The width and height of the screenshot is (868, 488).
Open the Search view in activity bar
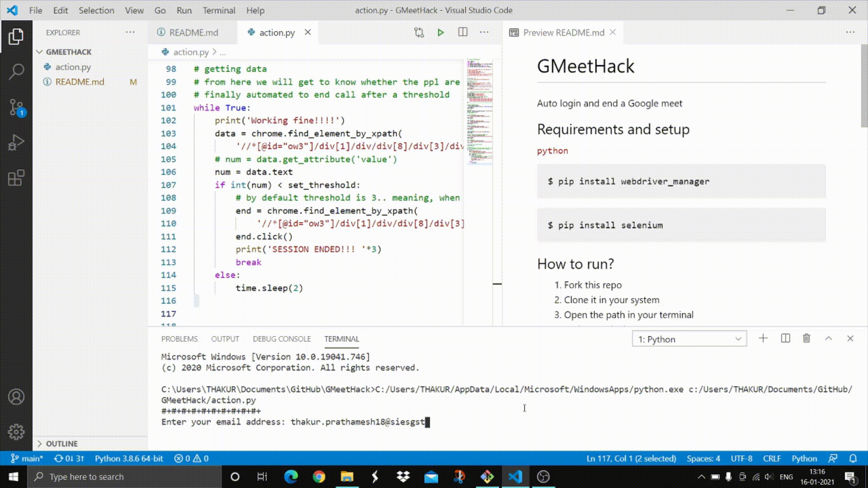click(x=16, y=71)
